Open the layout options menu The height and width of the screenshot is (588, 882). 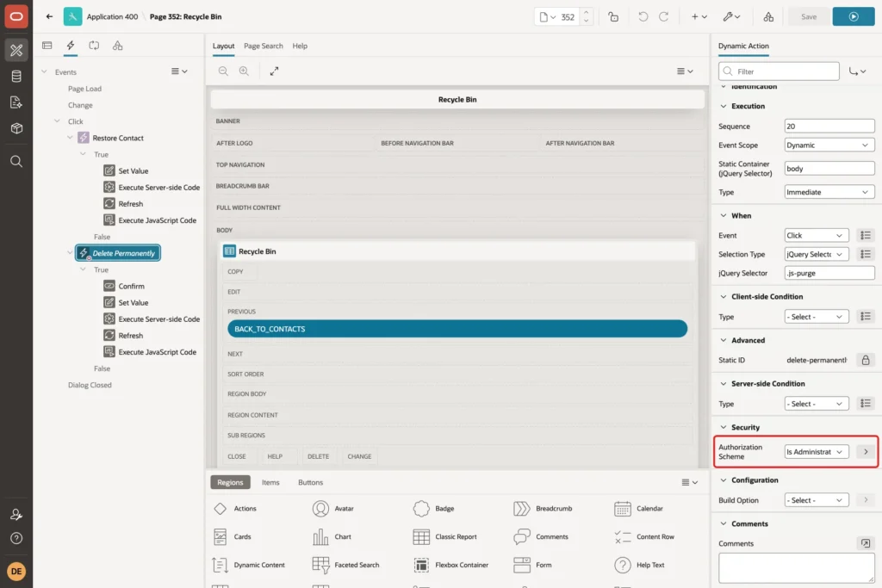click(685, 71)
